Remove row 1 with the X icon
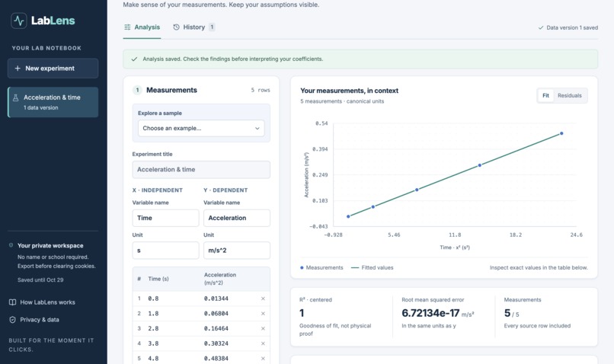This screenshot has height=364, width=614. tap(263, 299)
